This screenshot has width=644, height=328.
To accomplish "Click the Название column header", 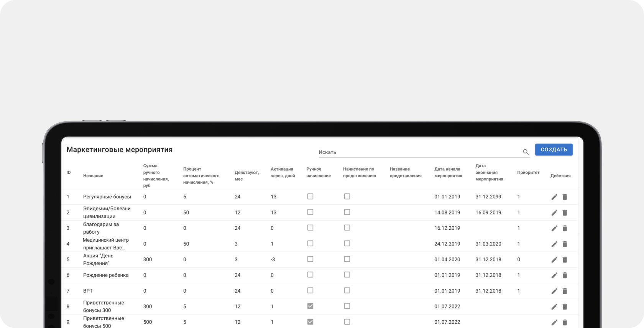I will [x=93, y=176].
